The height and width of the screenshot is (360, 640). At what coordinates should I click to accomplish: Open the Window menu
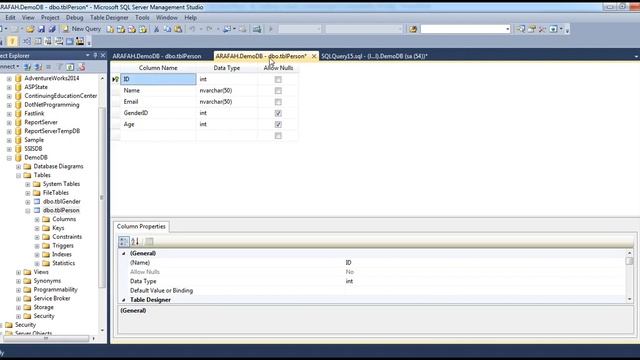tap(167, 18)
